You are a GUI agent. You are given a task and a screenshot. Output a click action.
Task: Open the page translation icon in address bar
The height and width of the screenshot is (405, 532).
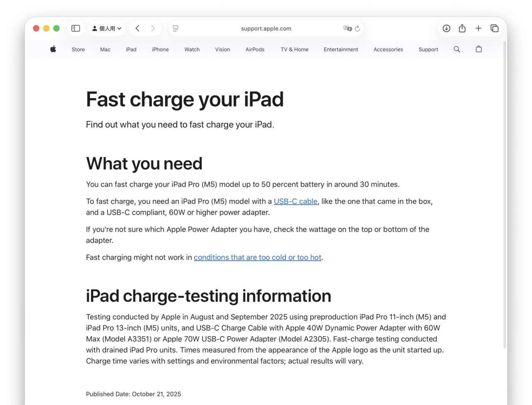click(x=348, y=28)
